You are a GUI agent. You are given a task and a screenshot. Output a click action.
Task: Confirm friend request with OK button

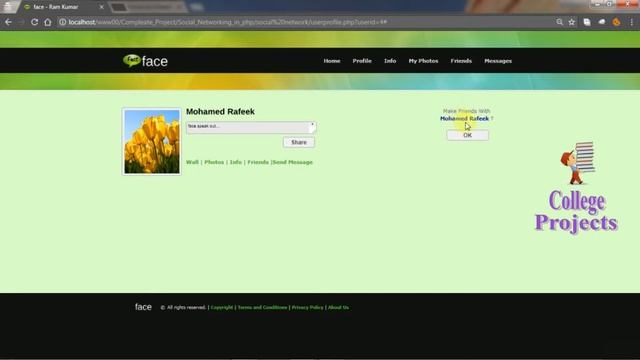(467, 135)
